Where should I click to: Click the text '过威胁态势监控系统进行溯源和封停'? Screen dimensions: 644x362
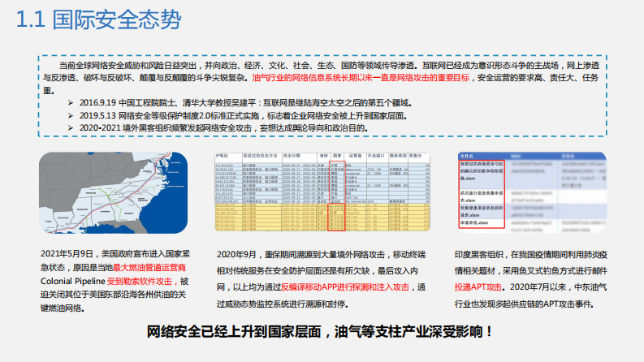283,304
